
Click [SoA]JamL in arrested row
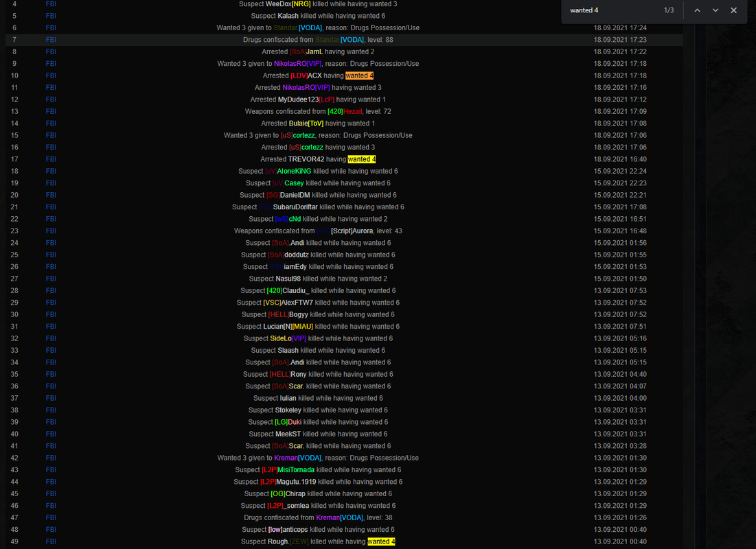click(x=306, y=51)
